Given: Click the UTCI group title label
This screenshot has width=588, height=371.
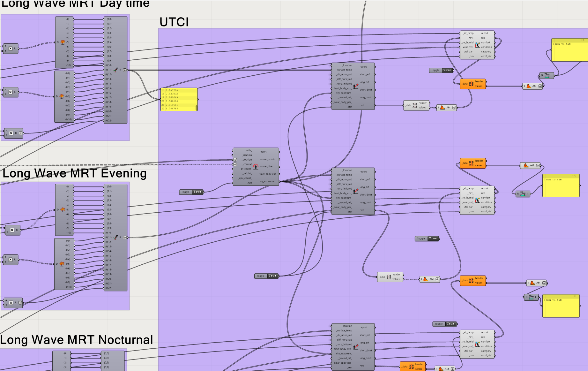Looking at the screenshot, I should (174, 22).
